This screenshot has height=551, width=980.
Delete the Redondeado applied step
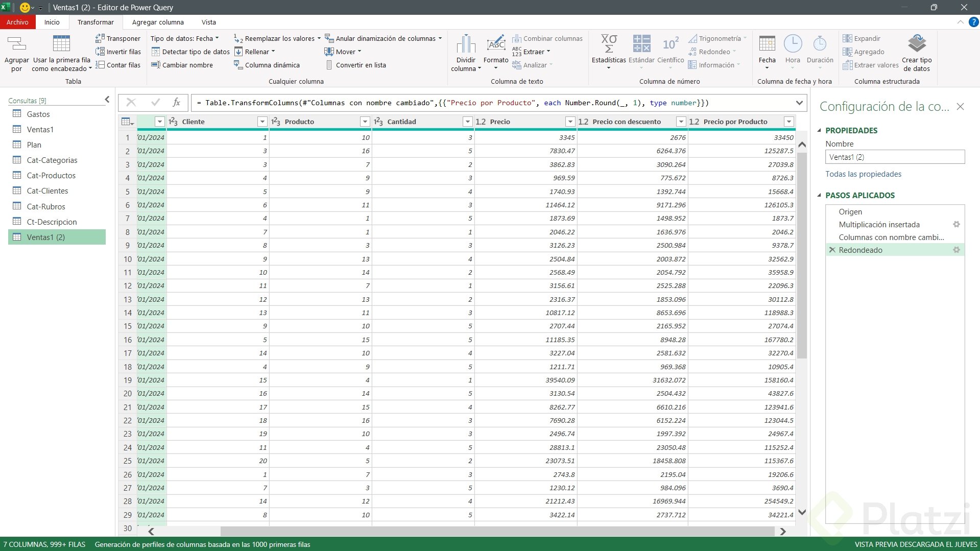pyautogui.click(x=832, y=250)
